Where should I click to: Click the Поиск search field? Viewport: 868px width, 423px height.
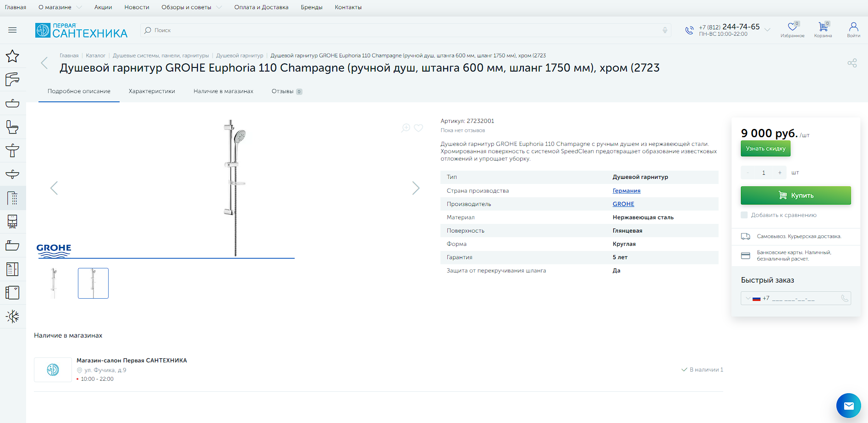click(406, 30)
